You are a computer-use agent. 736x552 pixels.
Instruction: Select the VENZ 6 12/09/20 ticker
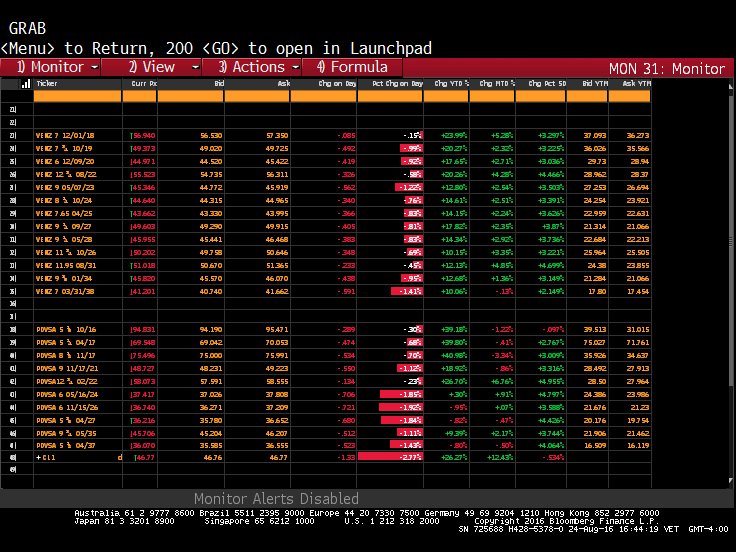click(x=65, y=161)
